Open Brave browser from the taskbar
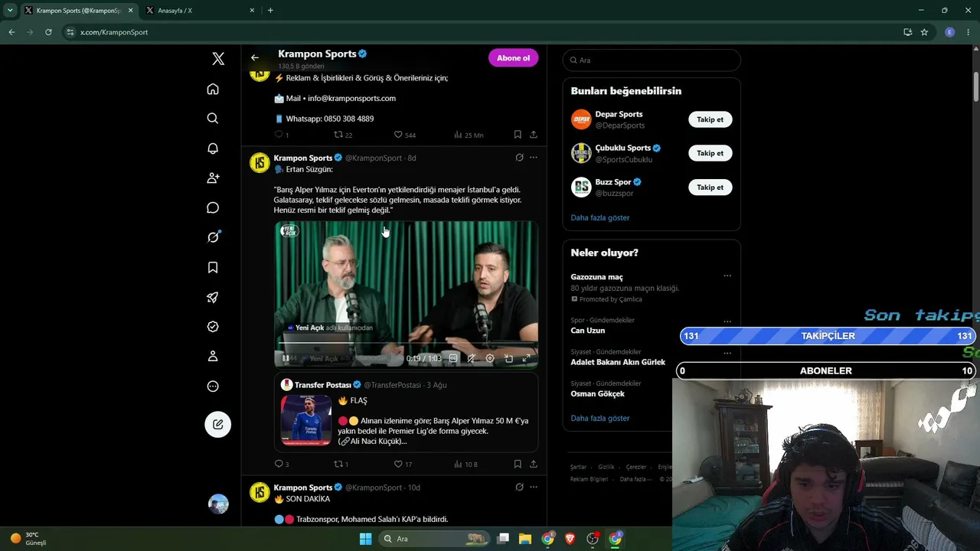This screenshot has width=980, height=551. (x=570, y=539)
